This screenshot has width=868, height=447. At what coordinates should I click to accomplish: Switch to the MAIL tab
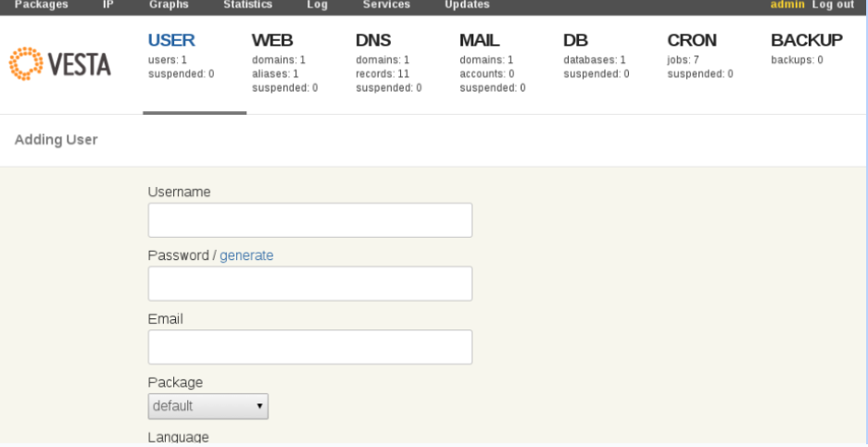pos(480,41)
